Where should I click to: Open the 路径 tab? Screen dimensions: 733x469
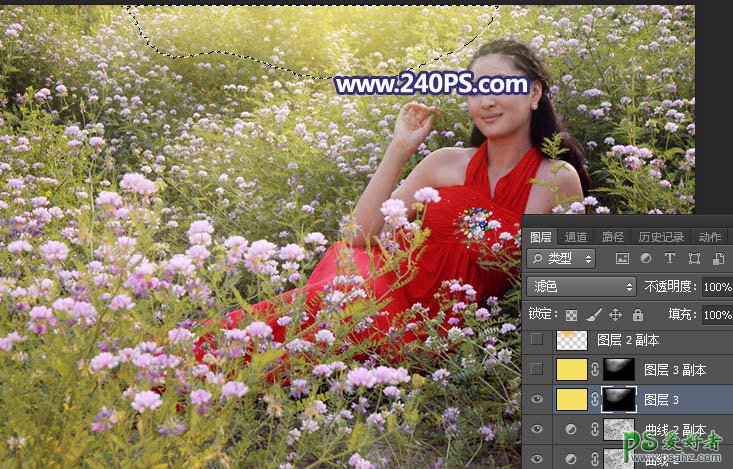pos(612,237)
